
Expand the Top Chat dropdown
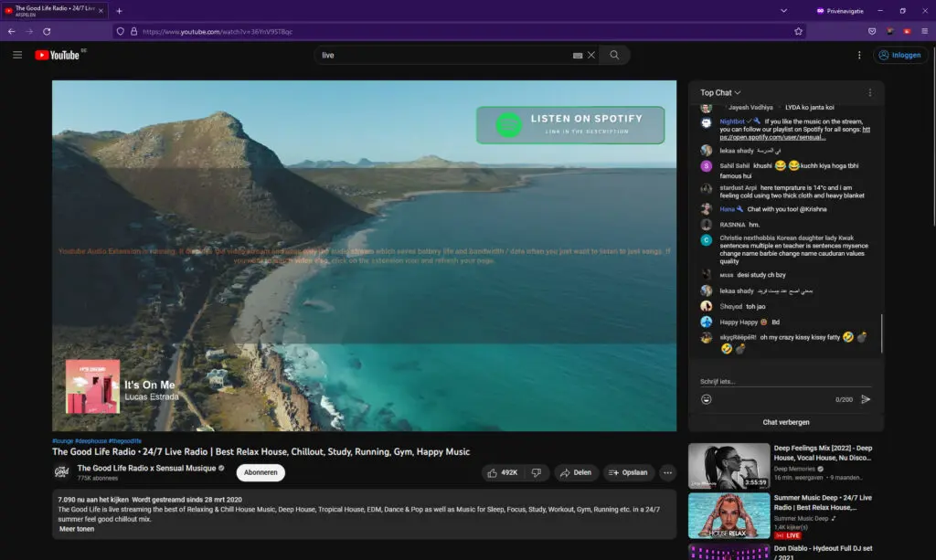720,92
